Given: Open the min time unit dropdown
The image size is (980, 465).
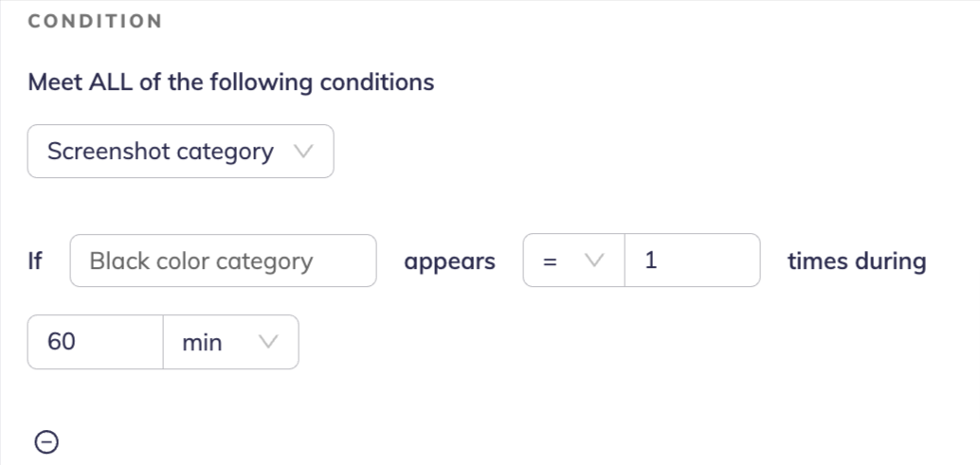Looking at the screenshot, I should coord(230,342).
